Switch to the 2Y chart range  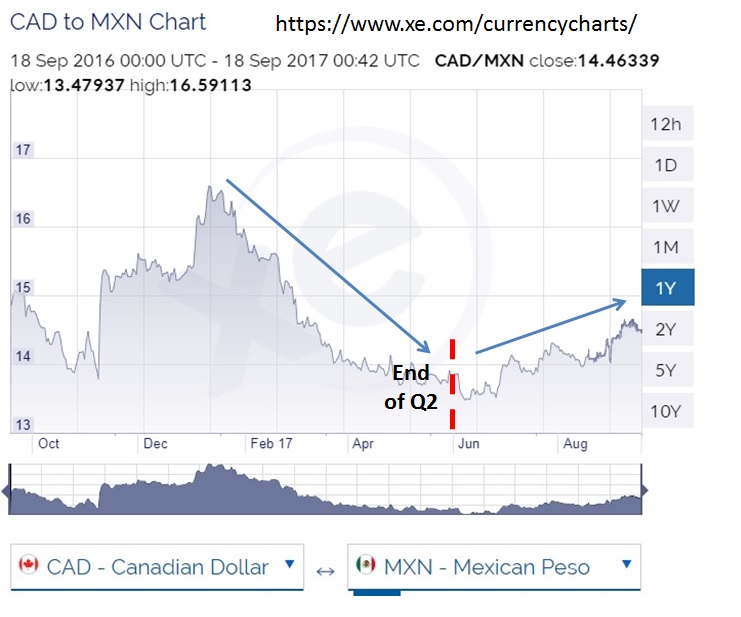(666, 329)
